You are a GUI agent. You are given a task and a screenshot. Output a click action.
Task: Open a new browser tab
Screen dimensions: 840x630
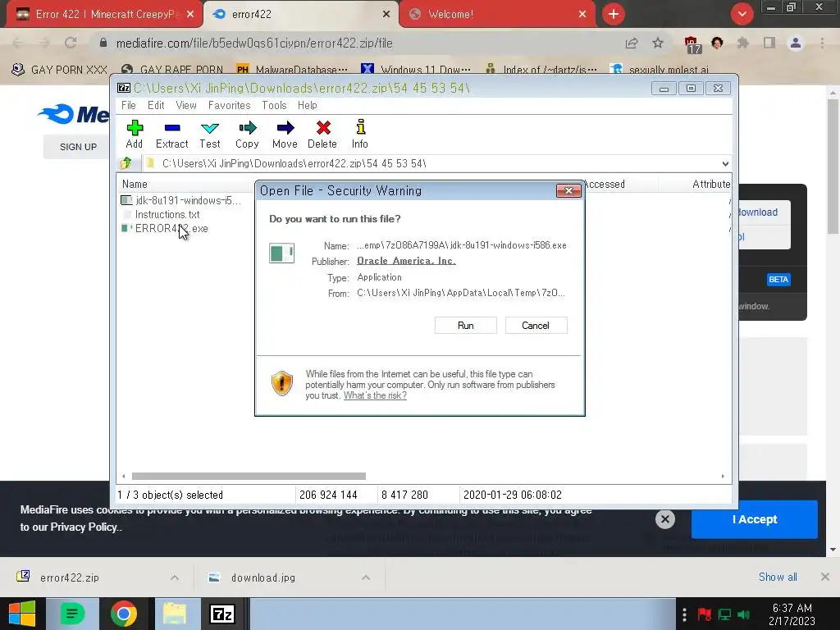pyautogui.click(x=614, y=14)
